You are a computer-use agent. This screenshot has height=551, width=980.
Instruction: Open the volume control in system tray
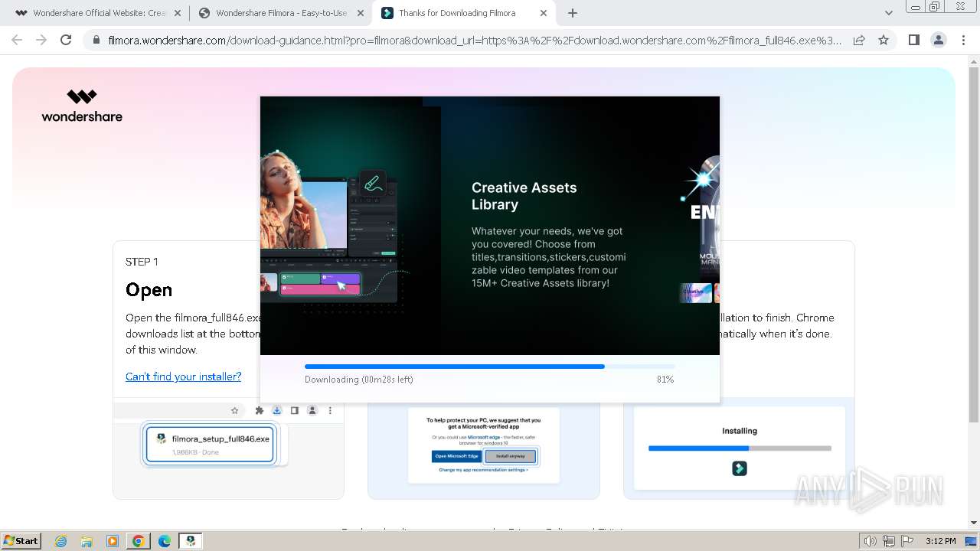click(x=870, y=541)
